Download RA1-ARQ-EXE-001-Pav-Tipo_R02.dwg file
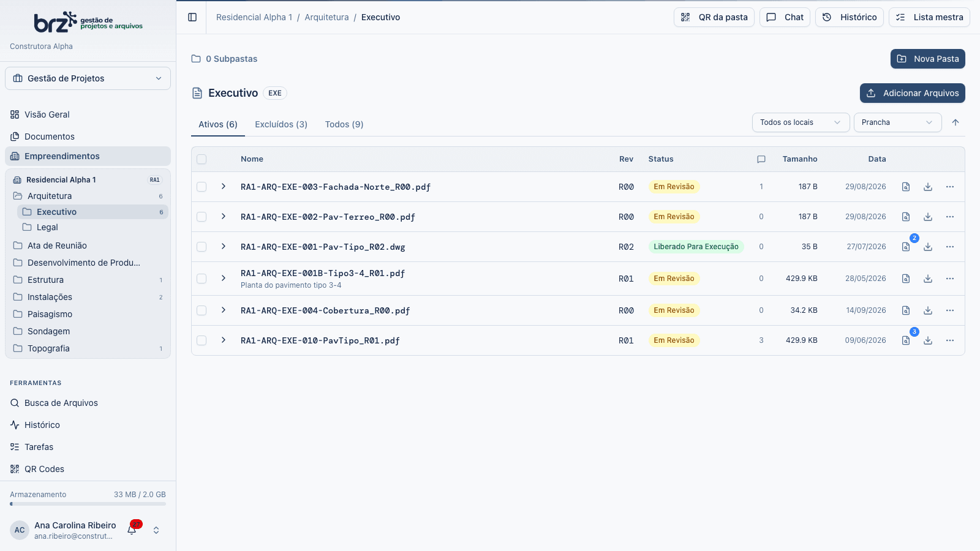 (928, 247)
